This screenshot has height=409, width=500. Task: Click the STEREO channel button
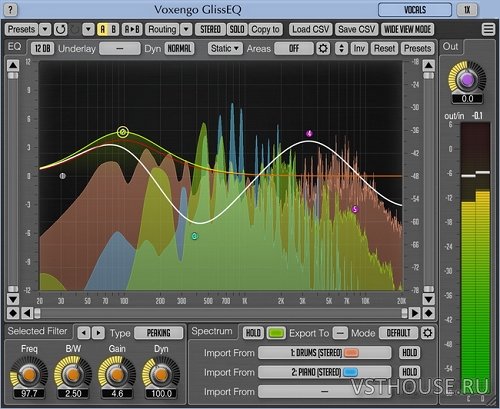click(x=210, y=30)
